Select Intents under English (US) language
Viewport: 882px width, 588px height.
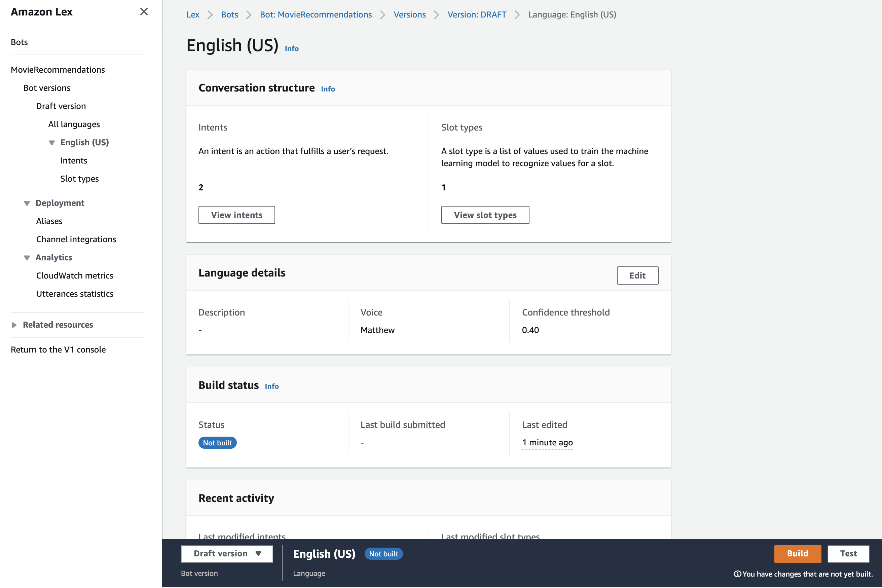click(74, 160)
